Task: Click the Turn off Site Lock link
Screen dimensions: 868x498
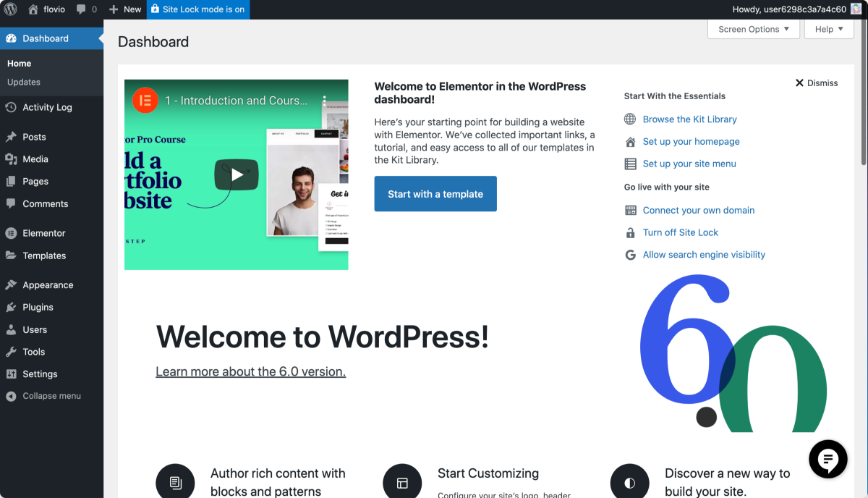Action: click(x=681, y=233)
